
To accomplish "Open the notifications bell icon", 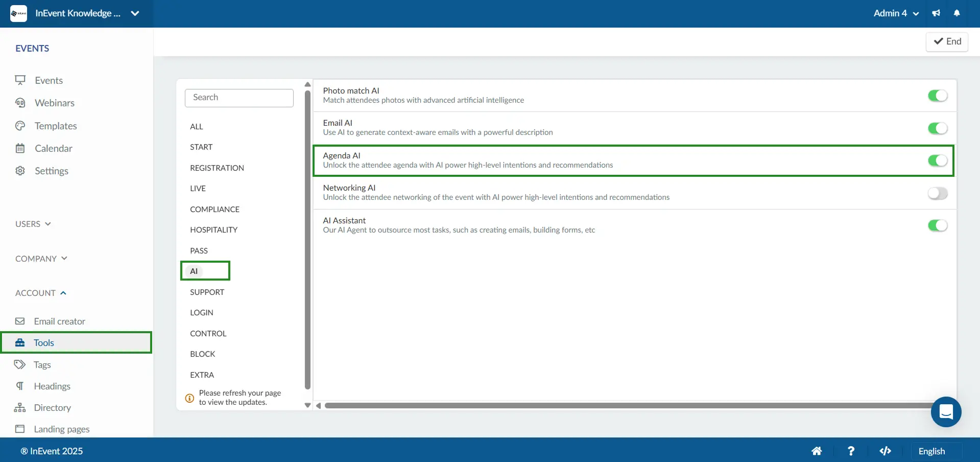I will click(x=957, y=13).
